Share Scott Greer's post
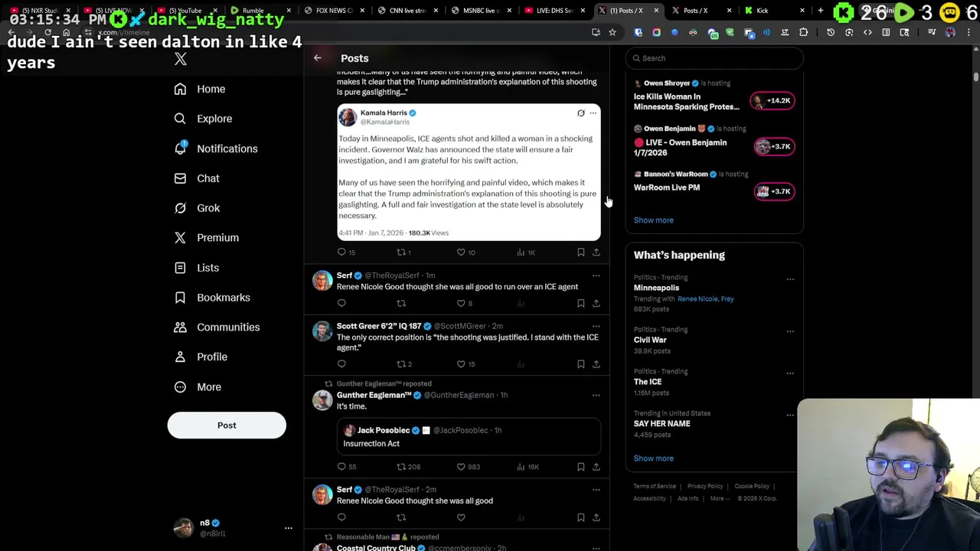This screenshot has height=551, width=980. [596, 364]
